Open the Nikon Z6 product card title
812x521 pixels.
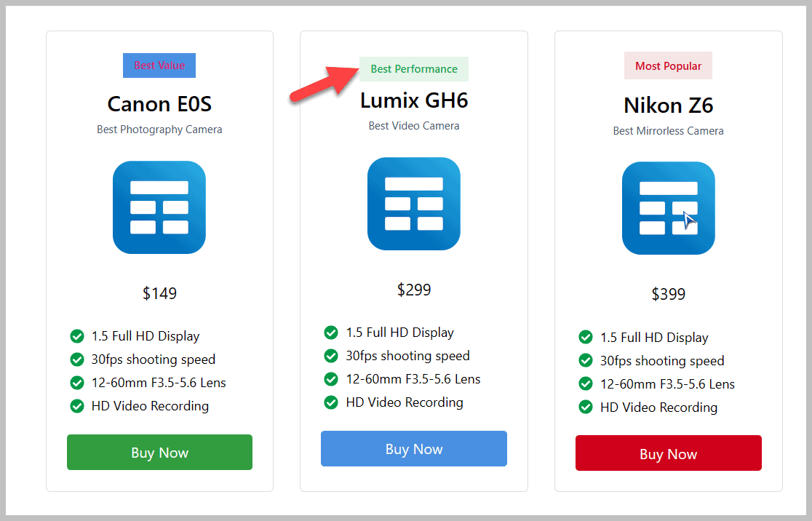[668, 106]
